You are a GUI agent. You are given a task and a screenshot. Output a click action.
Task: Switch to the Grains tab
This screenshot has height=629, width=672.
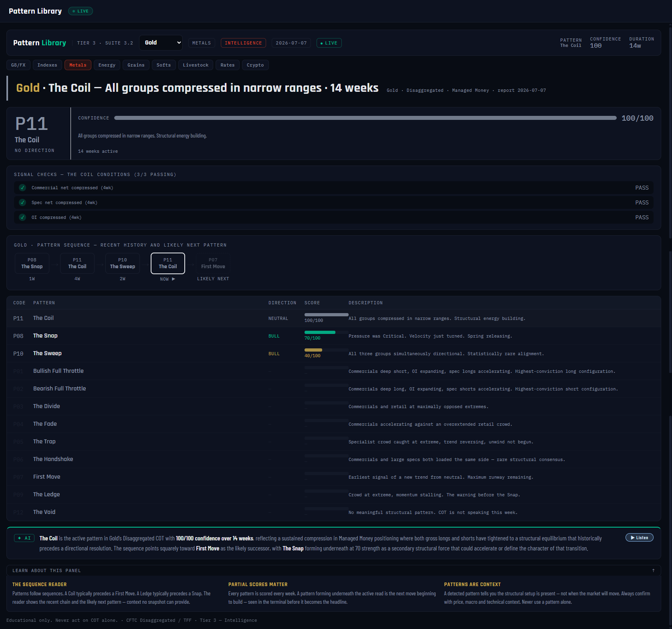click(x=136, y=65)
